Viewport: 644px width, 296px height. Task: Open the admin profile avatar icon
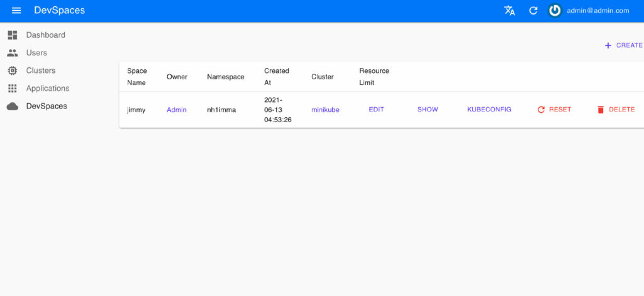(555, 11)
